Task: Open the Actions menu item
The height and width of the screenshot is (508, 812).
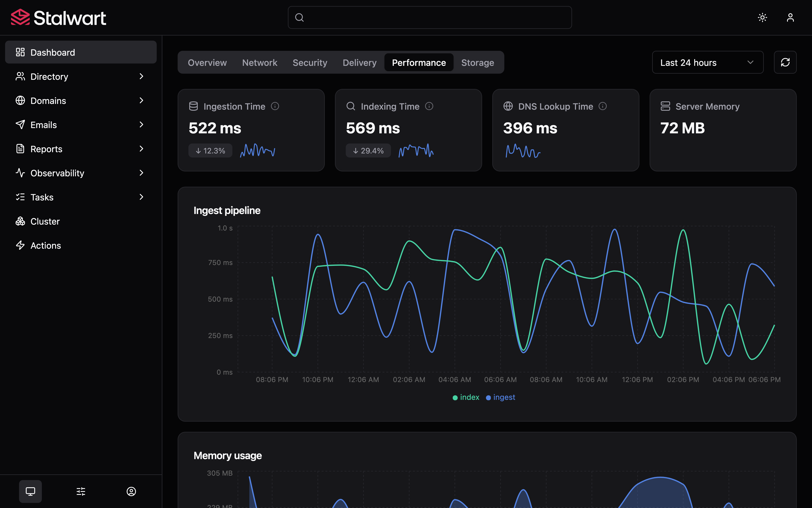Action: (81, 245)
